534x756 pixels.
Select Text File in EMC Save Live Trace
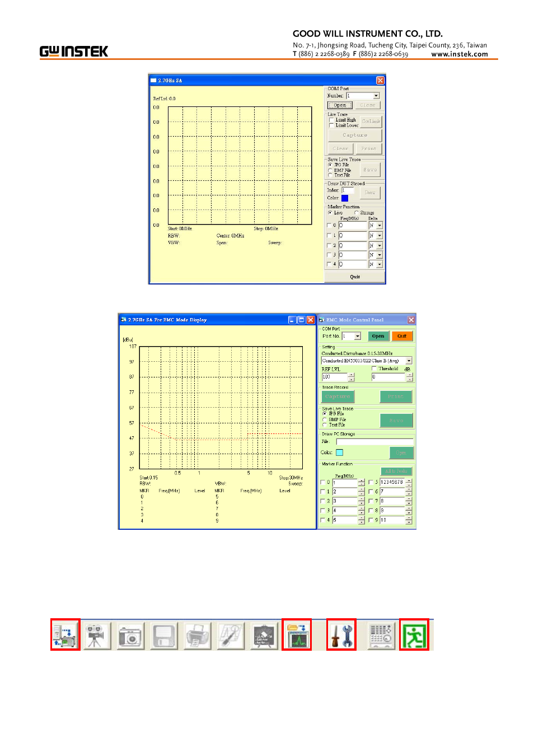point(325,425)
